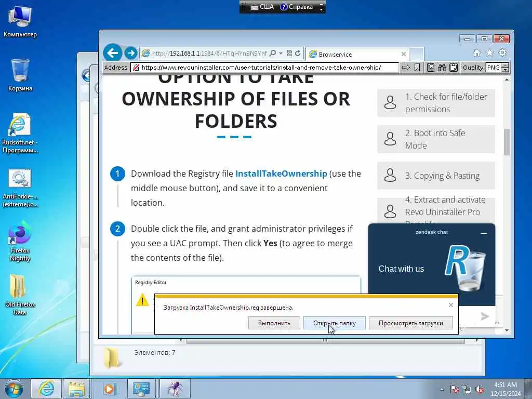Click 'Chat with us' in the zendesk widget

click(x=401, y=269)
